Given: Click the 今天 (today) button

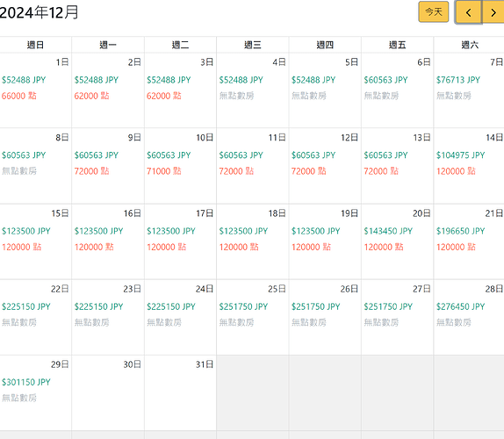Looking at the screenshot, I should (434, 12).
